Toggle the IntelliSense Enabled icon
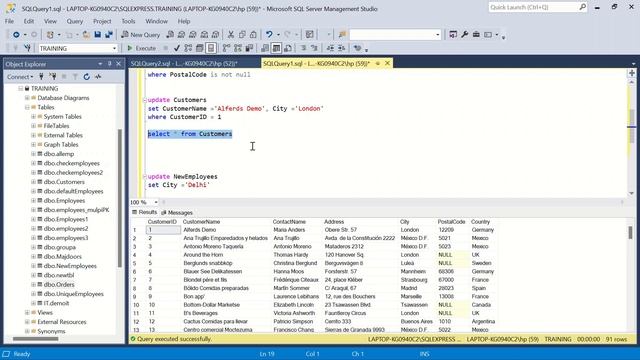The width and height of the screenshot is (640, 360). 211,48
